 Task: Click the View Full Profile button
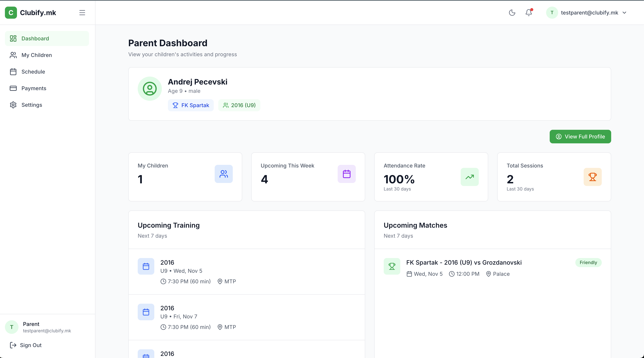580,137
